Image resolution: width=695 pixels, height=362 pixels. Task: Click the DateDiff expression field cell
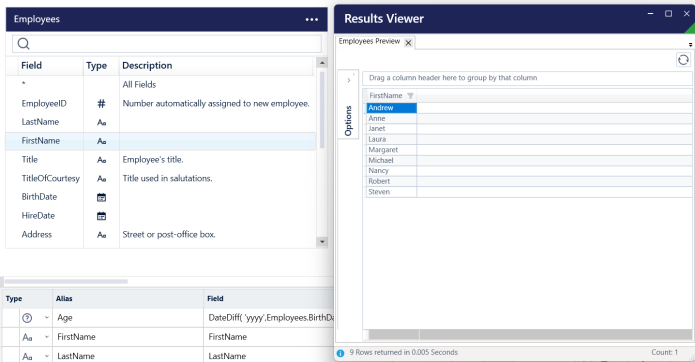(x=269, y=318)
